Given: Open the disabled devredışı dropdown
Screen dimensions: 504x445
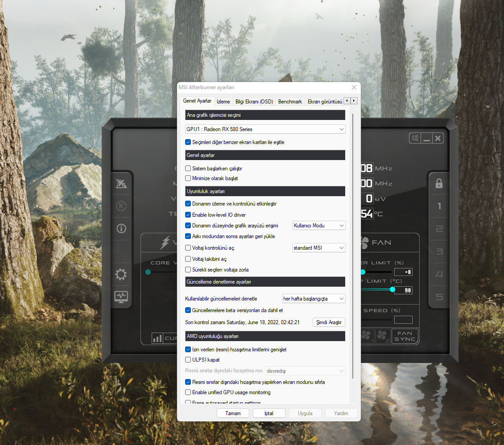Looking at the screenshot, I should 306,371.
